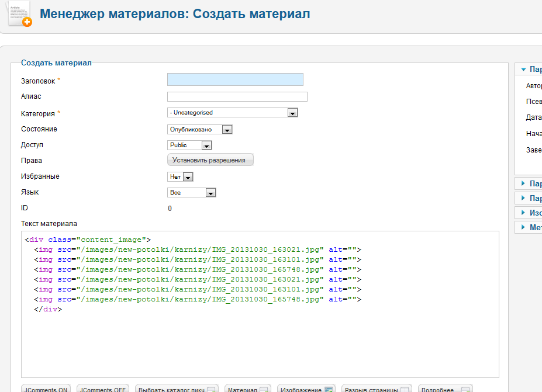Focus the Заголовок title input field

tap(235, 79)
